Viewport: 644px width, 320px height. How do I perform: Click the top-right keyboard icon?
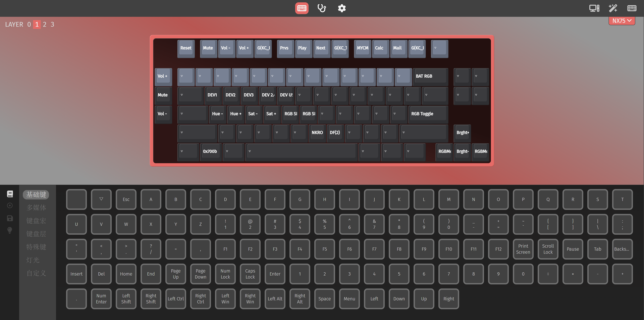[632, 8]
